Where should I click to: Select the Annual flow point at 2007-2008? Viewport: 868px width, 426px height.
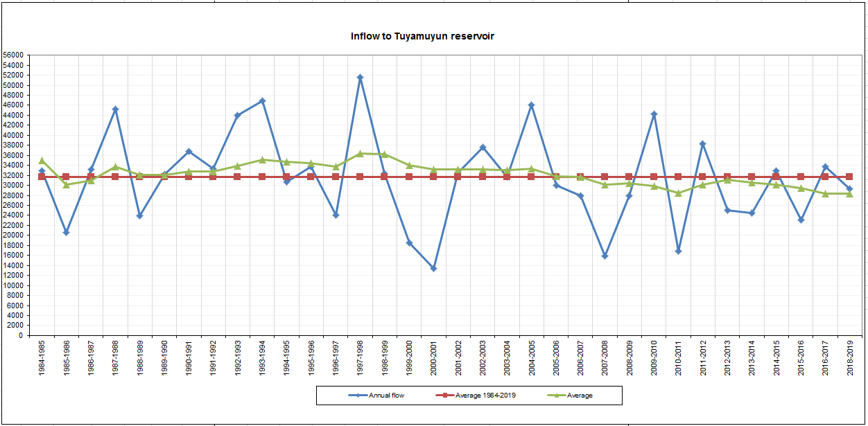(605, 256)
